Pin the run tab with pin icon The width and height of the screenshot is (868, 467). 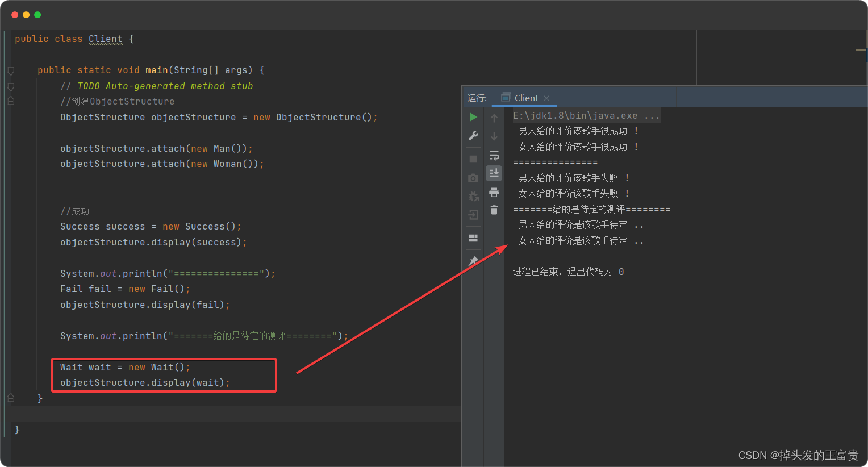coord(473,261)
